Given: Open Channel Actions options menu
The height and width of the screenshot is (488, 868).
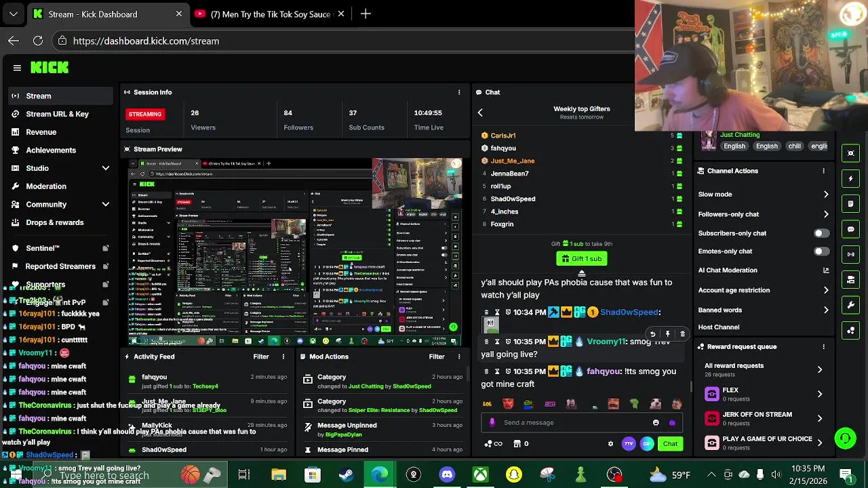Looking at the screenshot, I should 824,171.
